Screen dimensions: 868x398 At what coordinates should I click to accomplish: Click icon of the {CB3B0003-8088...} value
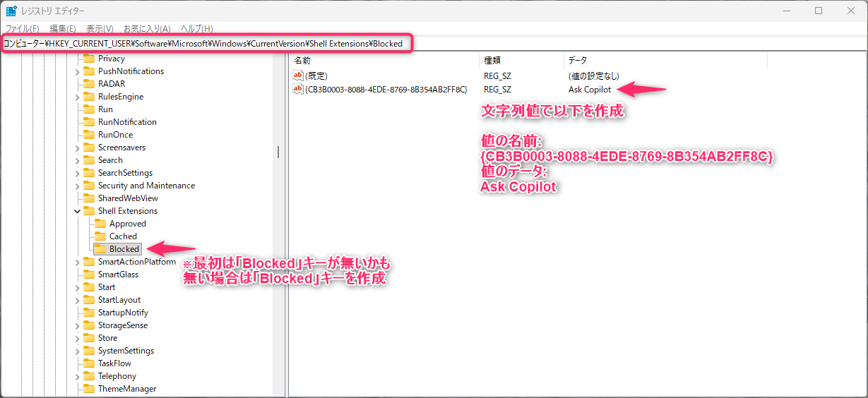coord(298,90)
